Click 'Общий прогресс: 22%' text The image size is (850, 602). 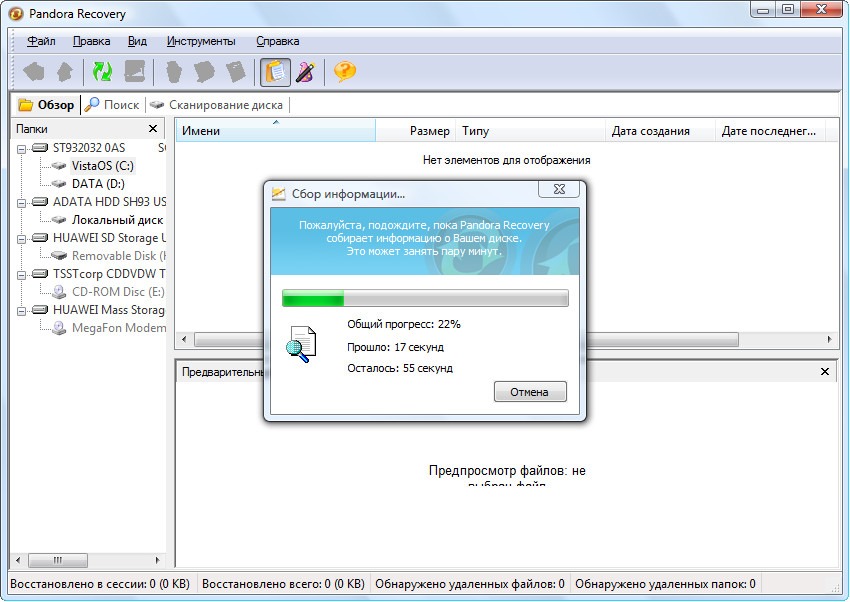pos(404,325)
